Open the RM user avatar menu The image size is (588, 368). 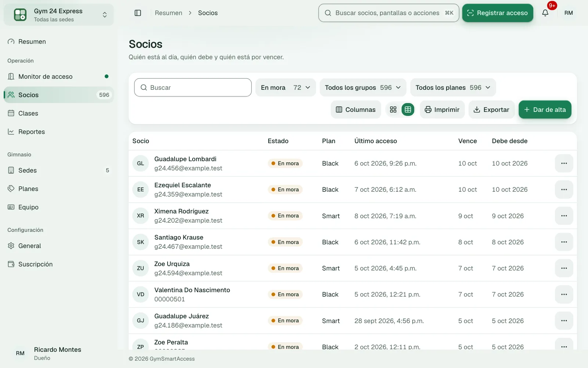click(569, 13)
